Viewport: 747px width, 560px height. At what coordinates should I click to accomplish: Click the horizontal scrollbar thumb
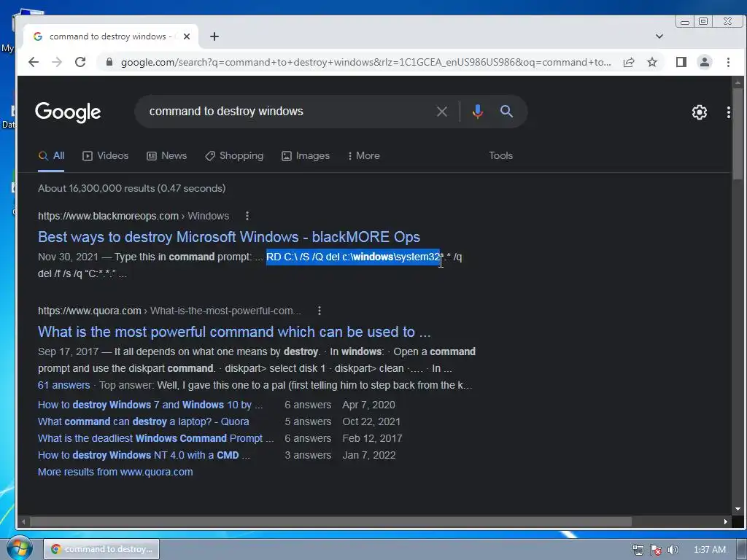click(x=331, y=521)
